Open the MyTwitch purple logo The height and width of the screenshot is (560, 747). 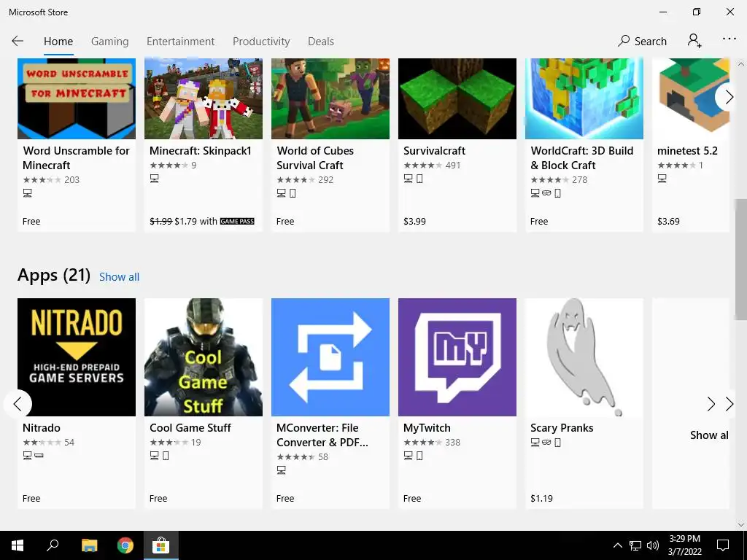(x=457, y=357)
